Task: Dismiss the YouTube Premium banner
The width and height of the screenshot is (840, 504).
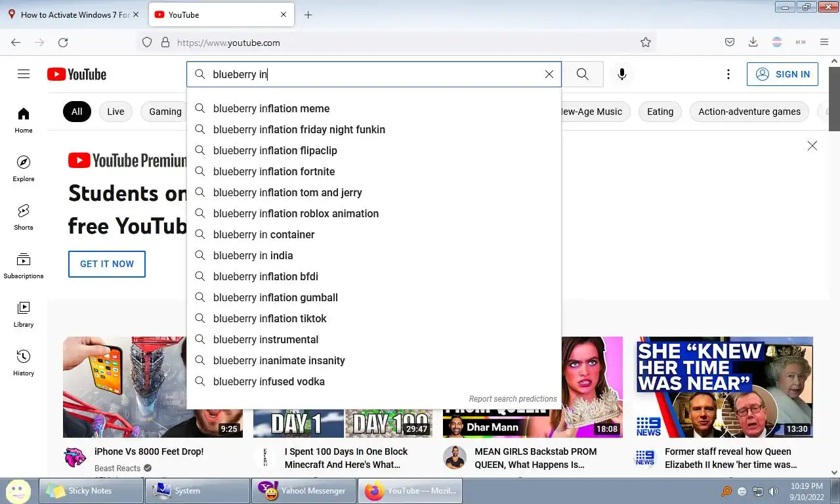Action: 812,146
